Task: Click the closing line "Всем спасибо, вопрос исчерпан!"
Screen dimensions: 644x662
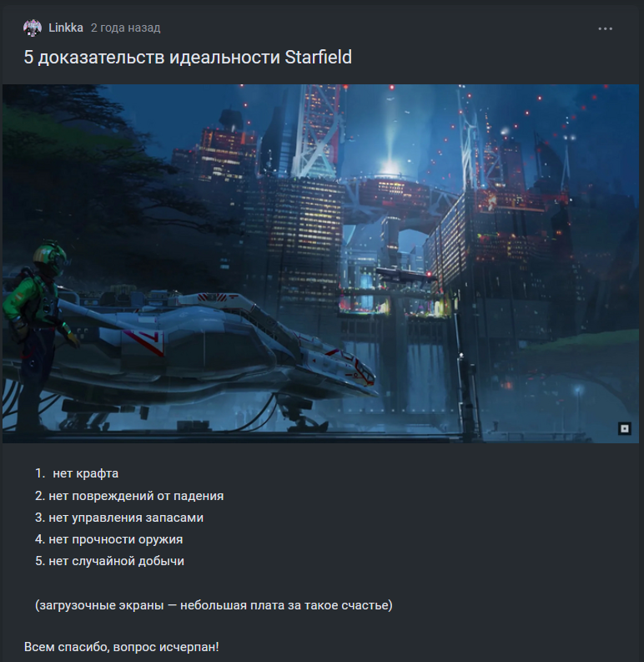Action: 122,647
